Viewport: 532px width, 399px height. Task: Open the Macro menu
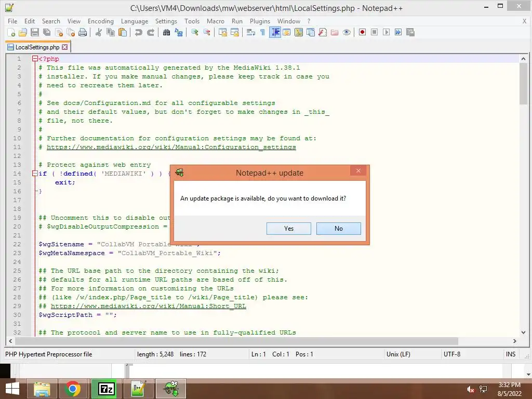point(216,21)
